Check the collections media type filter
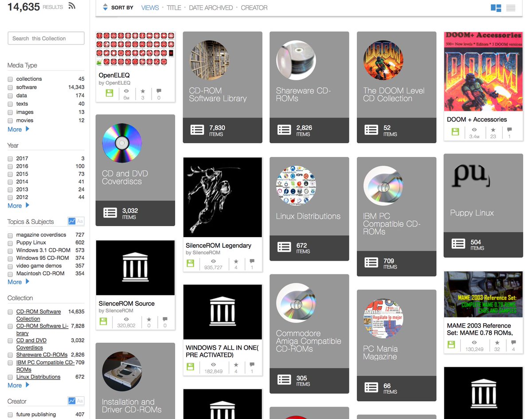 [10, 79]
